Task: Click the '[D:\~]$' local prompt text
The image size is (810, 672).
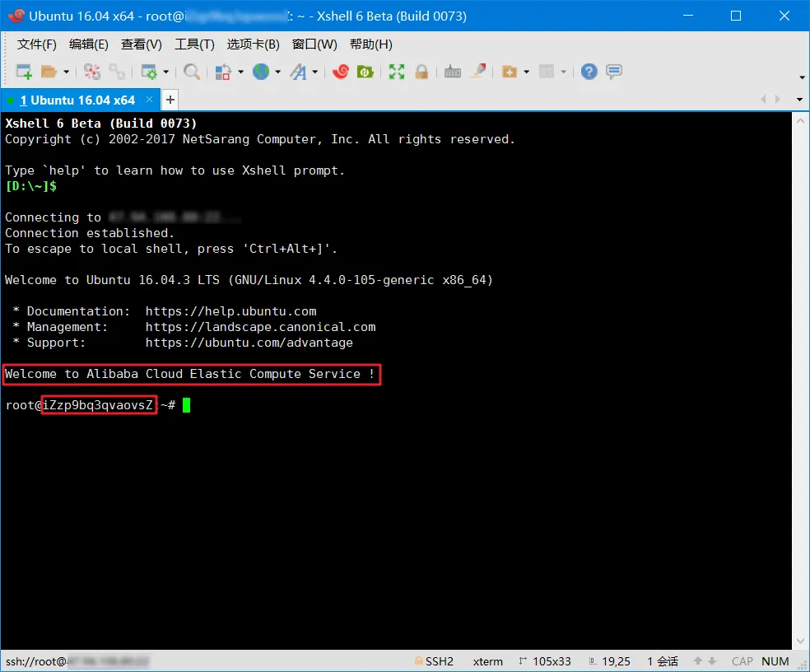Action: click(x=30, y=186)
